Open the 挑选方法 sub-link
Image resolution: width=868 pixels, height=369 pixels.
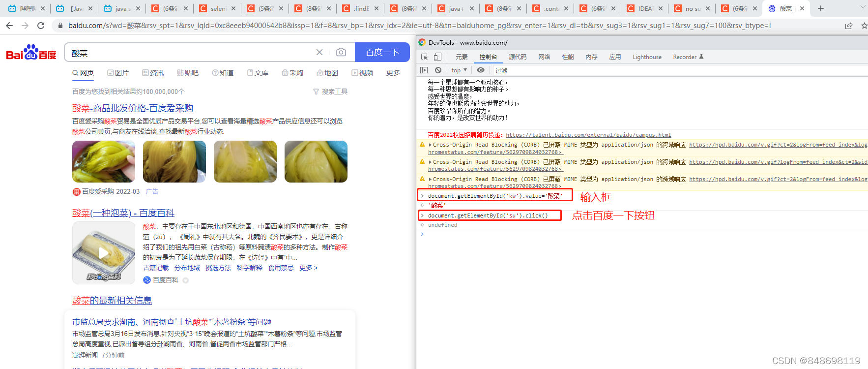(x=218, y=268)
